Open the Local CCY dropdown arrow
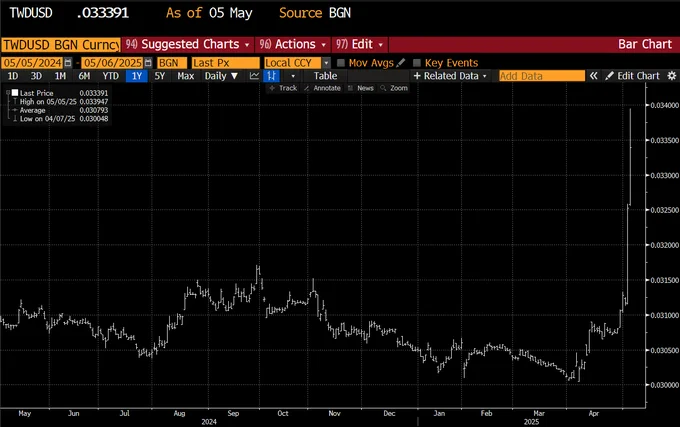Viewport: 680px width, 427px height. point(326,63)
